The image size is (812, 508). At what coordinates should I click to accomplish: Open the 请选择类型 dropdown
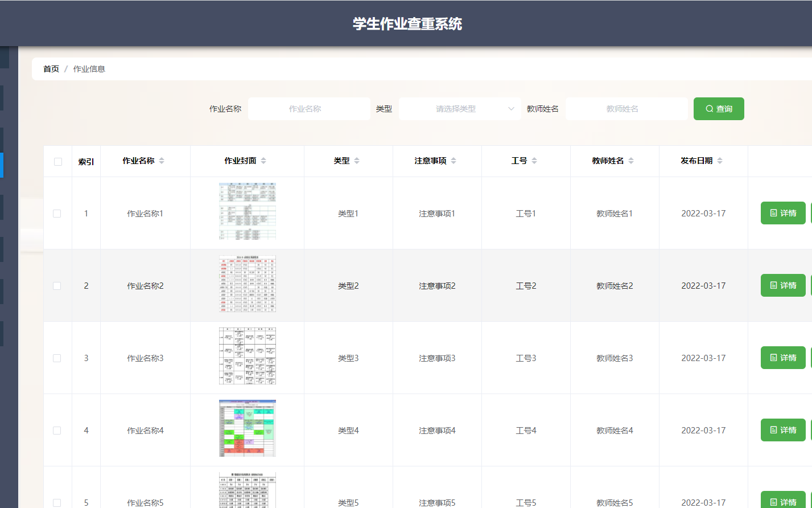pyautogui.click(x=460, y=109)
